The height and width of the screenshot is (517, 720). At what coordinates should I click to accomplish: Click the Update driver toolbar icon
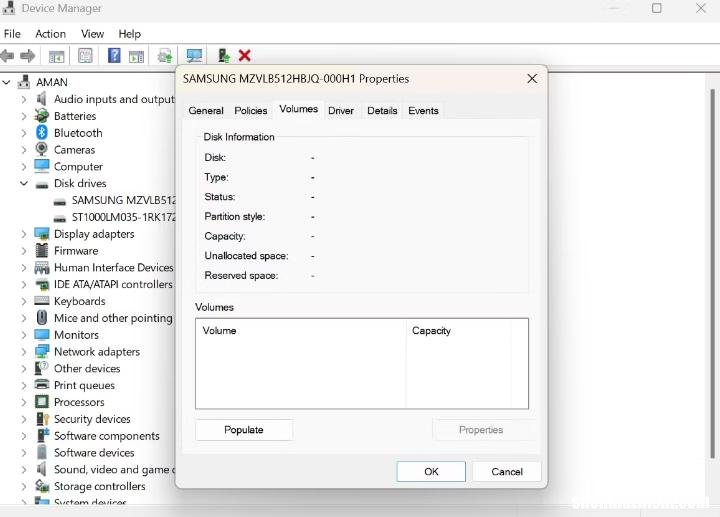(x=165, y=56)
